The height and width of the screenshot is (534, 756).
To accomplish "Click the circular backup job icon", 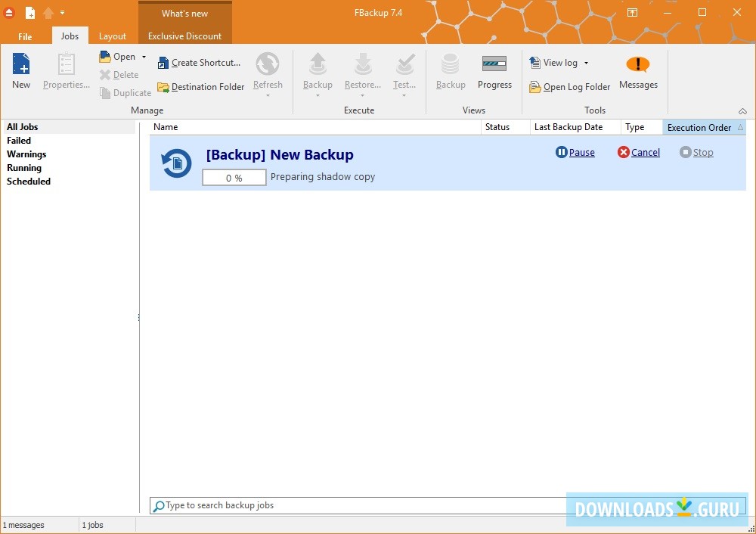I will click(x=176, y=163).
